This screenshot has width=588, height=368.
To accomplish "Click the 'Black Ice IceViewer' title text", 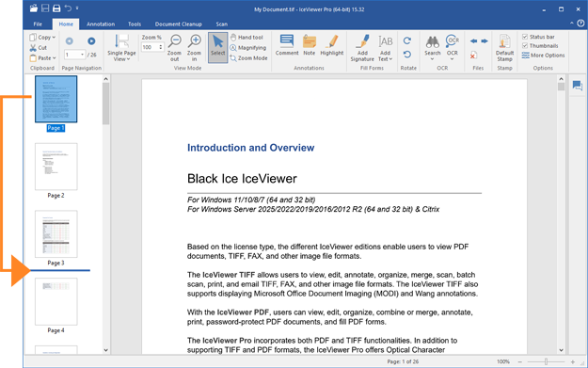I will tap(242, 179).
